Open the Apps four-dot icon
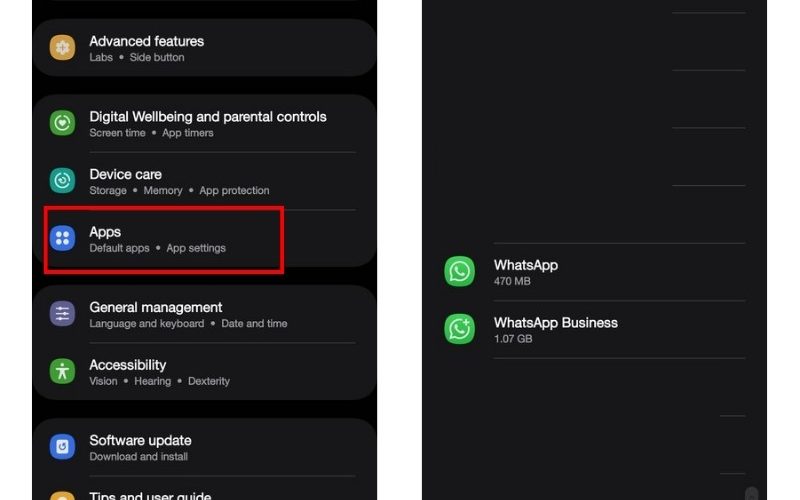This screenshot has height=500, width=800. [x=62, y=238]
